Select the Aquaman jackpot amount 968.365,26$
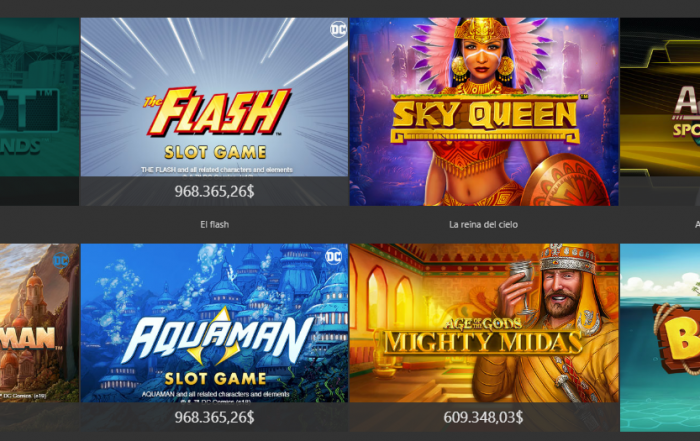The width and height of the screenshot is (700, 441). [x=214, y=417]
